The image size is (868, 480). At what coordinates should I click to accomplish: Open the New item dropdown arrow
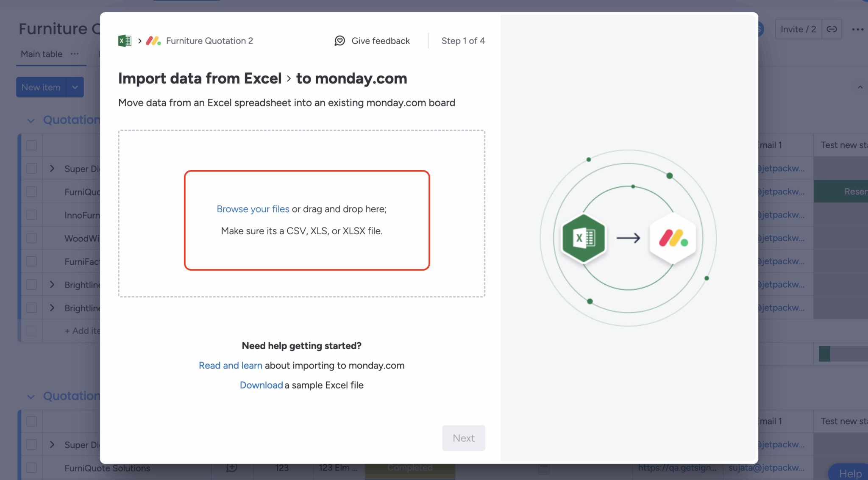[75, 87]
